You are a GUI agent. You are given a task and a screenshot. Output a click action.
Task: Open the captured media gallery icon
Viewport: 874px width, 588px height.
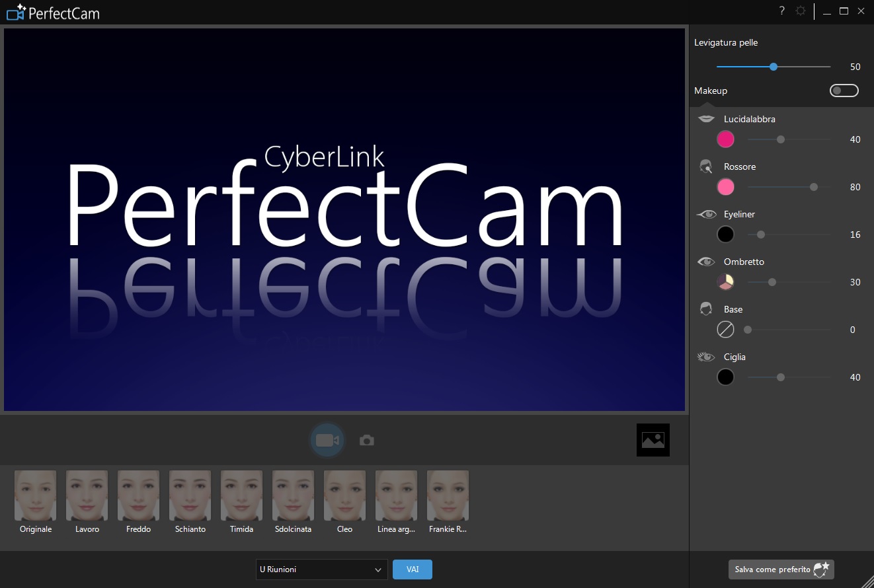(x=653, y=440)
